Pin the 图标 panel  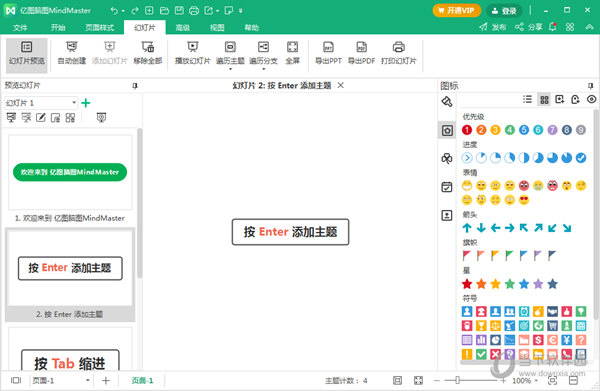click(x=591, y=86)
